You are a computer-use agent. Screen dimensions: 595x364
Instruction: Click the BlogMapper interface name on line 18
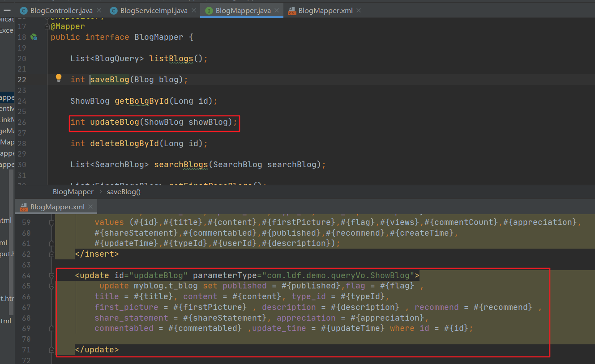[x=159, y=37]
